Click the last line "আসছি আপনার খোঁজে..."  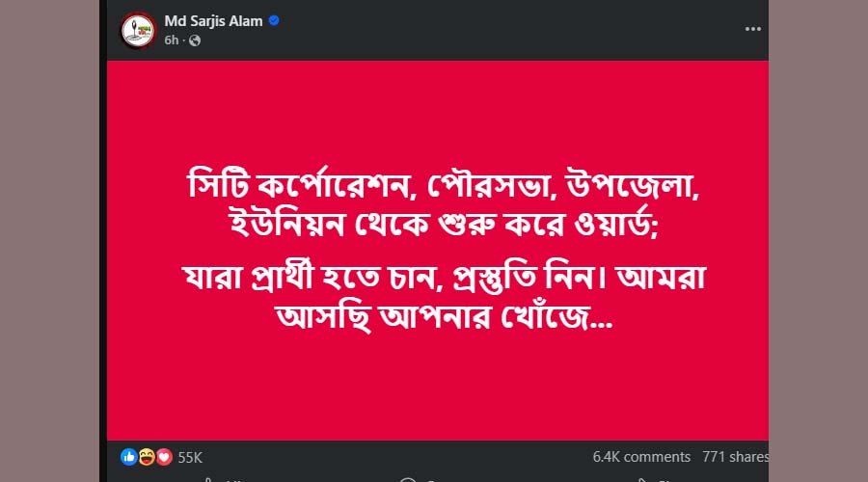pos(444,317)
